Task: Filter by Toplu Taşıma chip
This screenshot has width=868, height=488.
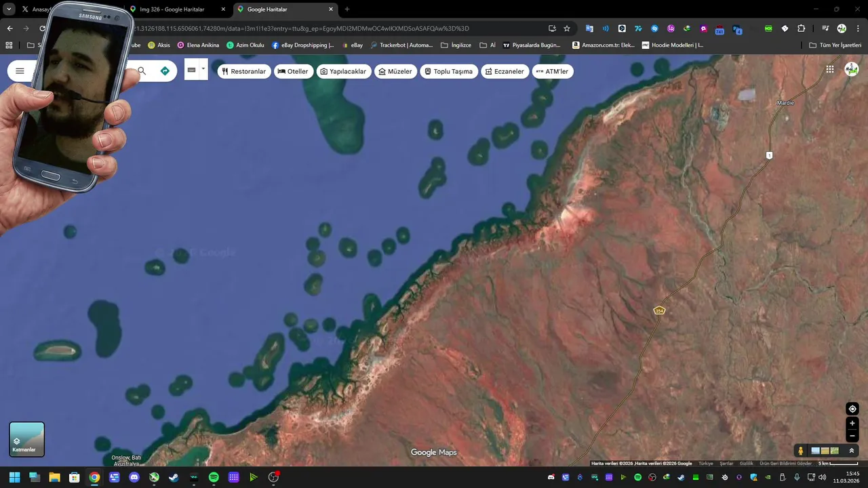Action: point(449,71)
